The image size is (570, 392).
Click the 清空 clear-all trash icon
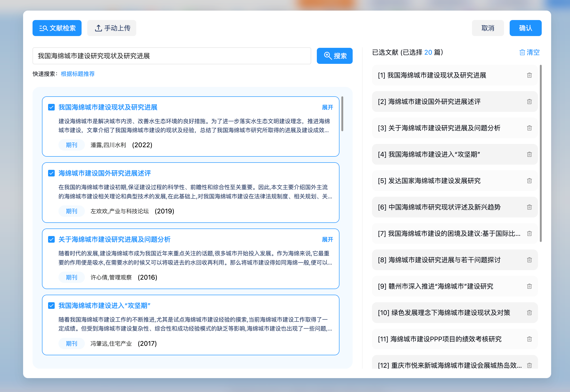[x=522, y=52]
